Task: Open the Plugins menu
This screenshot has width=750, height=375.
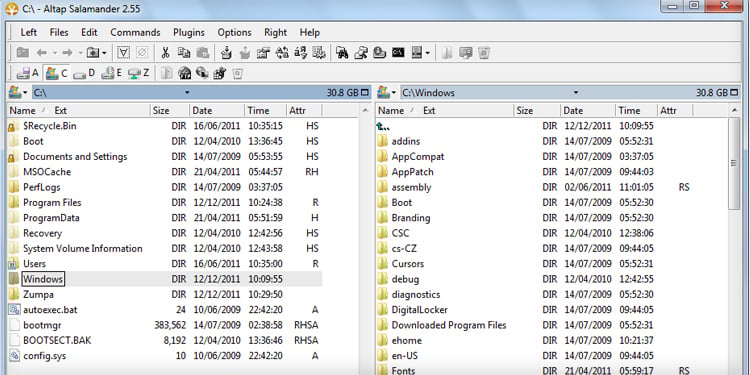Action: coord(189,33)
